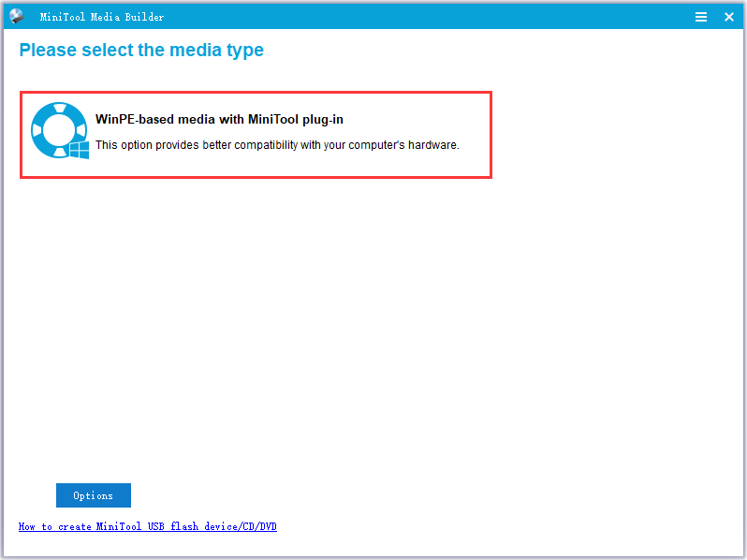Select WinPE-based media with MiniTool plug-in
Image resolution: width=747 pixels, height=560 pixels.
[256, 135]
